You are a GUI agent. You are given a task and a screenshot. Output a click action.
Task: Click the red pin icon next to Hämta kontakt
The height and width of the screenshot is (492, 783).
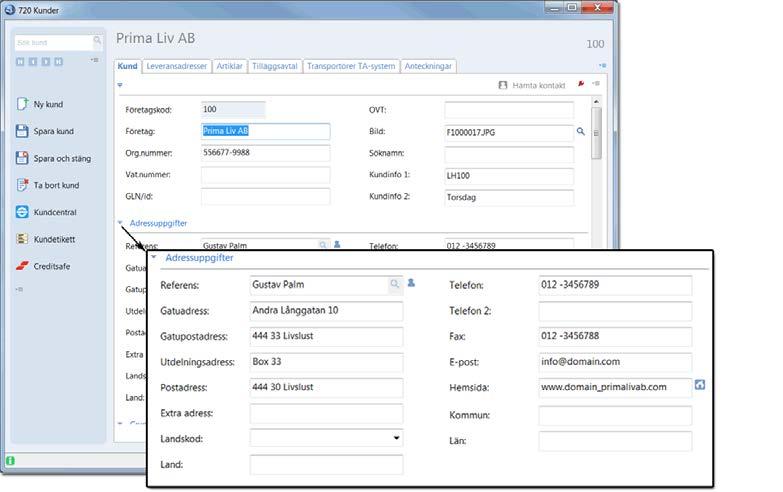pyautogui.click(x=581, y=84)
